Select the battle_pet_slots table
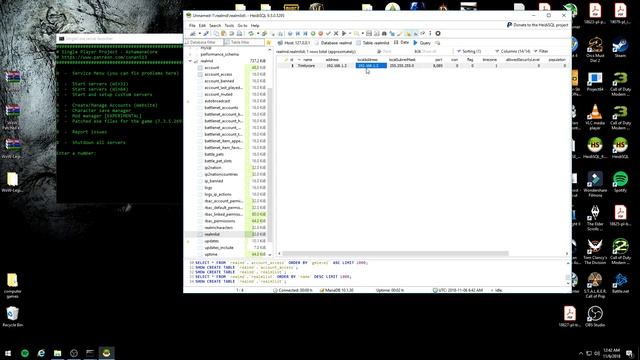This screenshot has width=640, height=360. point(218,161)
